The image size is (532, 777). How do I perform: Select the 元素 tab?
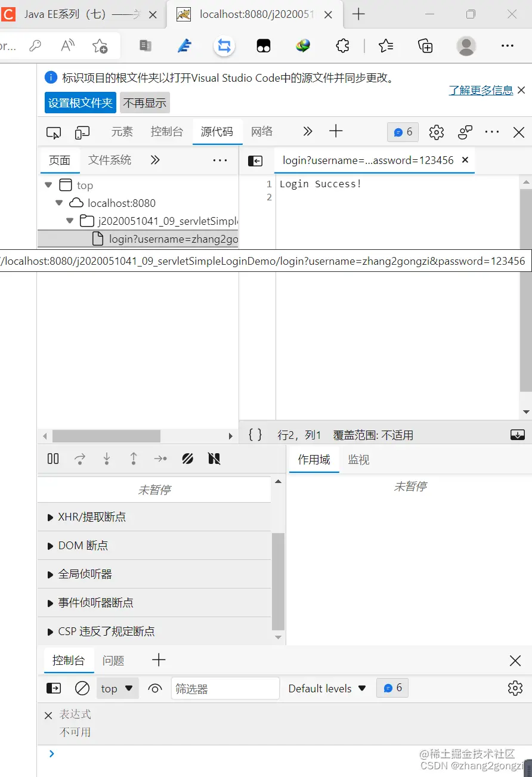122,132
